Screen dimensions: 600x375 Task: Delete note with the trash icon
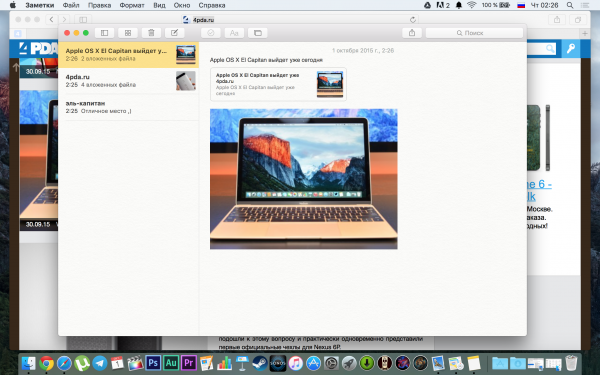pos(151,33)
